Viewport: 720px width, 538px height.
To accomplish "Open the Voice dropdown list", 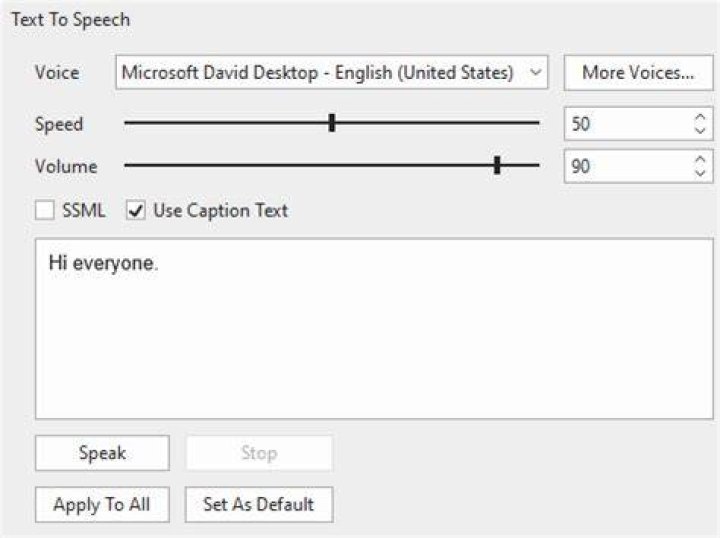I will [332, 73].
